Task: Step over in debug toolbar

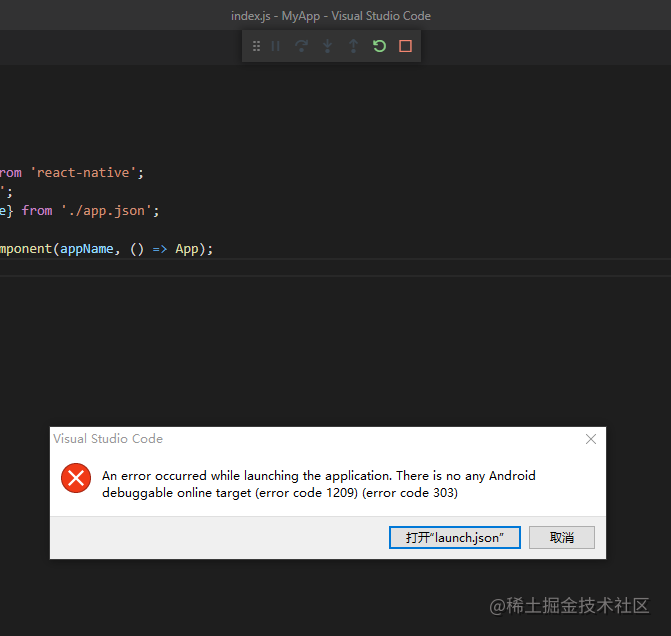Action: click(302, 46)
